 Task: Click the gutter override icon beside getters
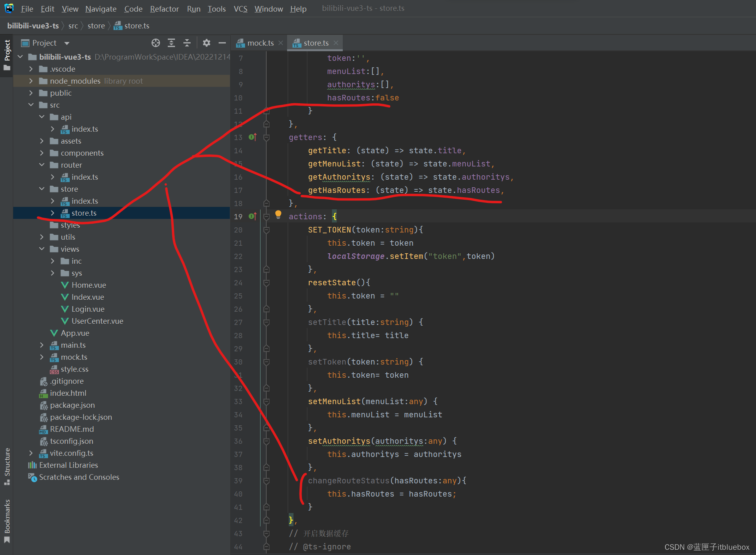(252, 137)
